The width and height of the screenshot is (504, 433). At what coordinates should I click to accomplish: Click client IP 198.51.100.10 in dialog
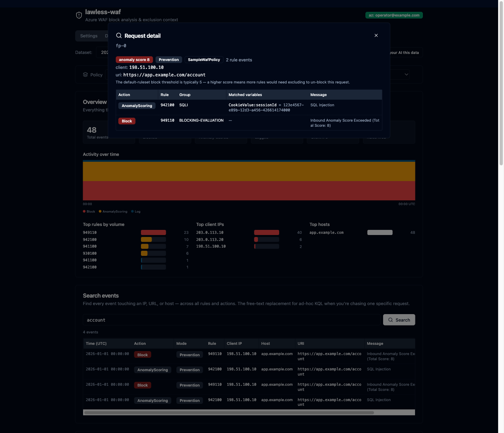(x=146, y=67)
